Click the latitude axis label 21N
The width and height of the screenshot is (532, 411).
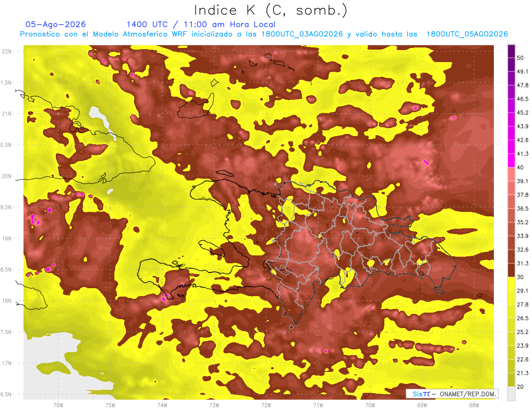point(7,114)
